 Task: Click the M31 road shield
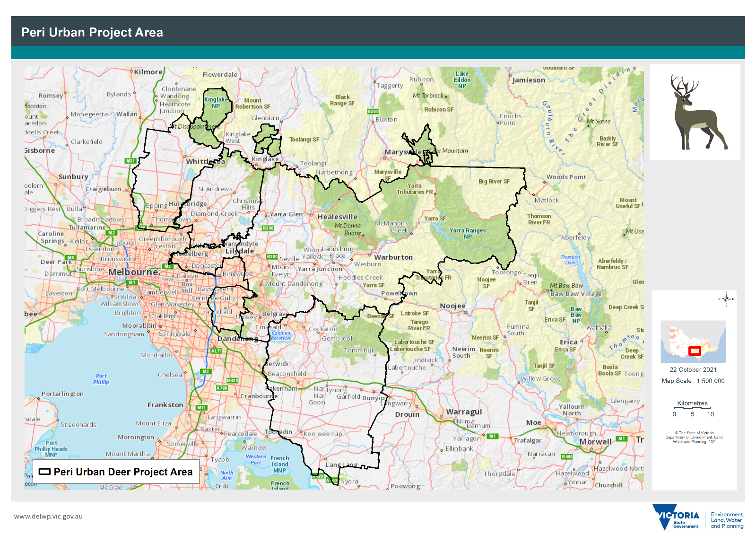[x=130, y=161]
